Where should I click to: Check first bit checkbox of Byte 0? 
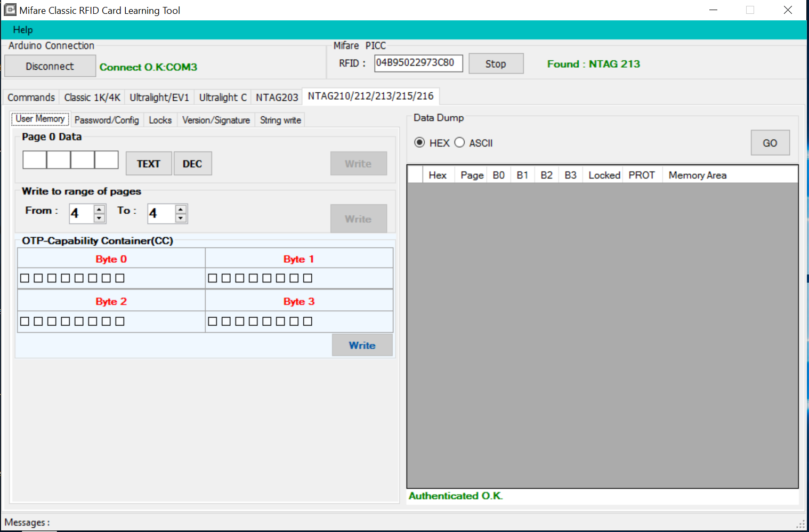pos(25,278)
